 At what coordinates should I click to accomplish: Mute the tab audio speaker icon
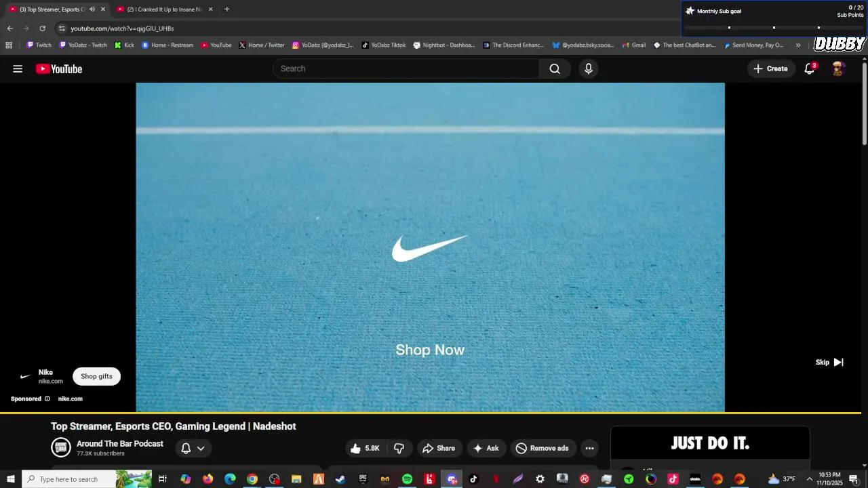click(x=92, y=9)
